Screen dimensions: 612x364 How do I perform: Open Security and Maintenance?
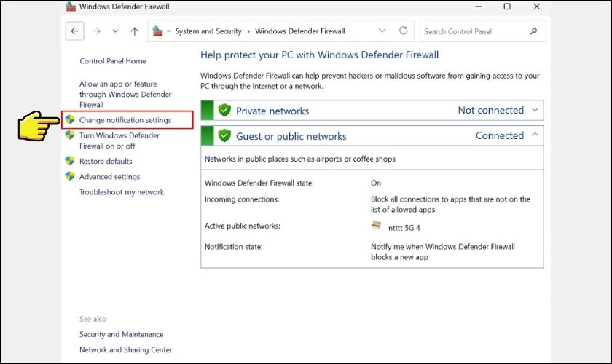(122, 334)
